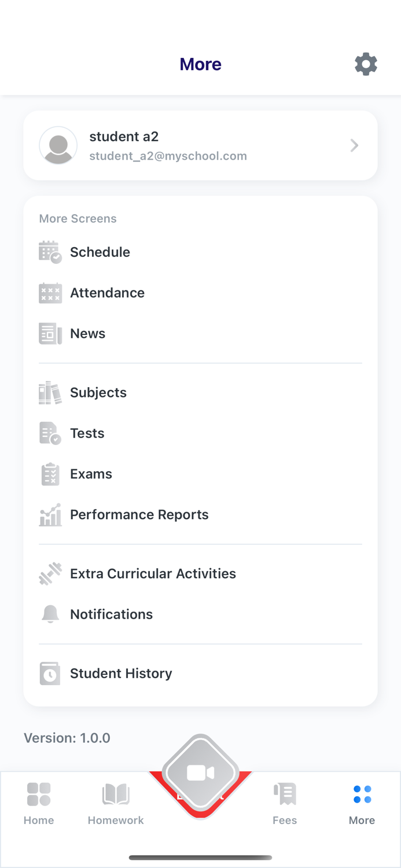
Task: Switch to the Fees tab
Action: (x=285, y=803)
